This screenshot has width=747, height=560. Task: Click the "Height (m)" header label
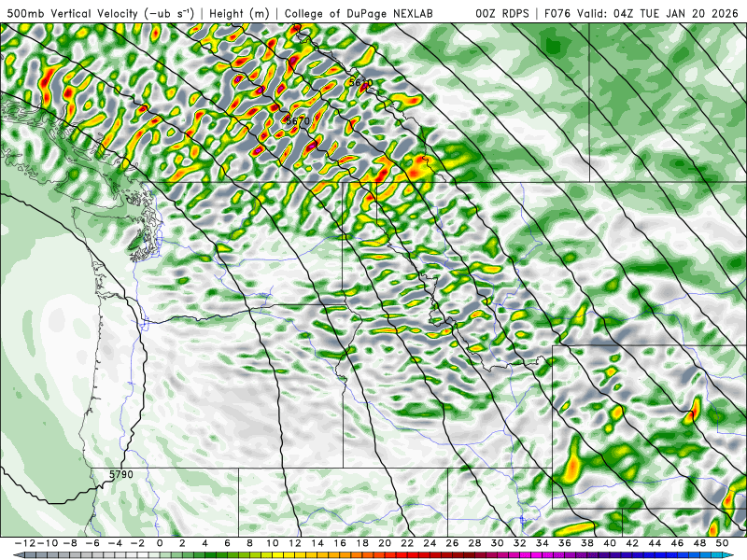[x=239, y=13]
